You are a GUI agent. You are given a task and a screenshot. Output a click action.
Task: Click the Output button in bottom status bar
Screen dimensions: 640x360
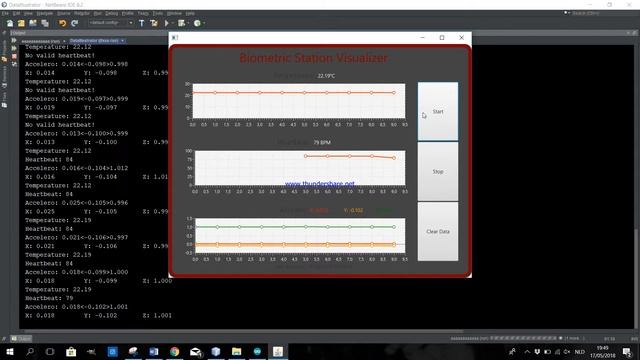click(21, 338)
